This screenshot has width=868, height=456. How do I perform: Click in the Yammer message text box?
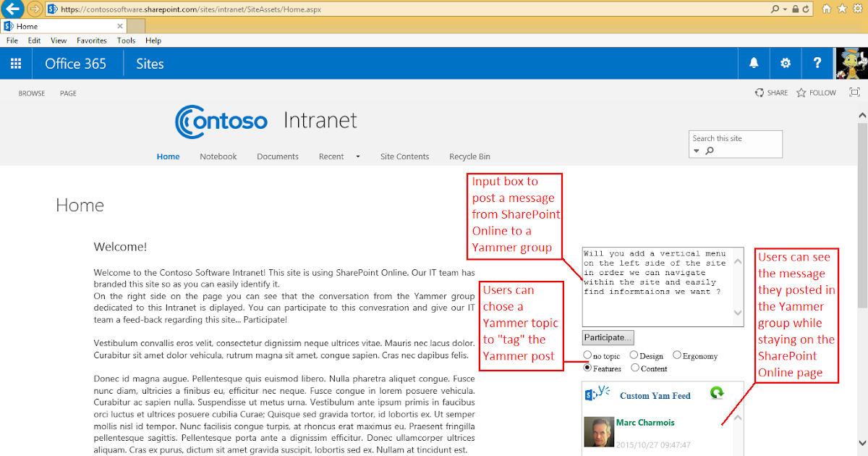657,287
